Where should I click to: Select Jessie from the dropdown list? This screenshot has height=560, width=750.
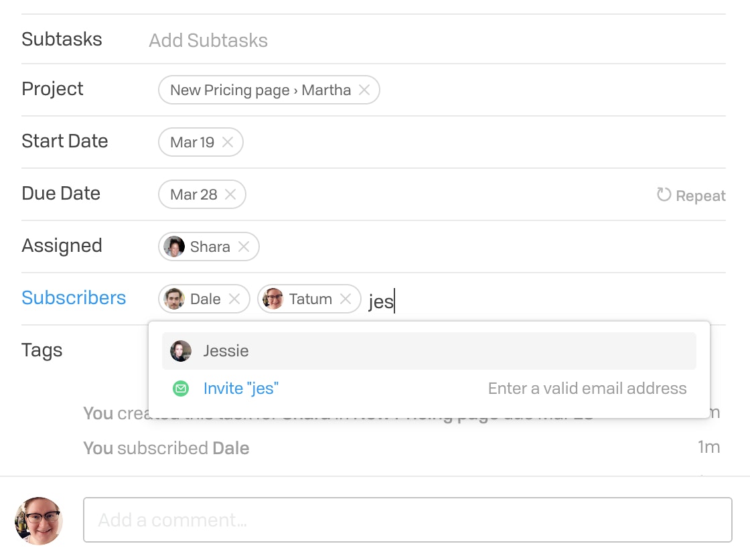(429, 351)
